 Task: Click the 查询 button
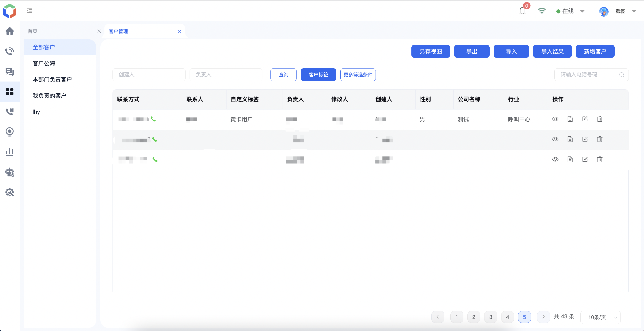pyautogui.click(x=283, y=75)
